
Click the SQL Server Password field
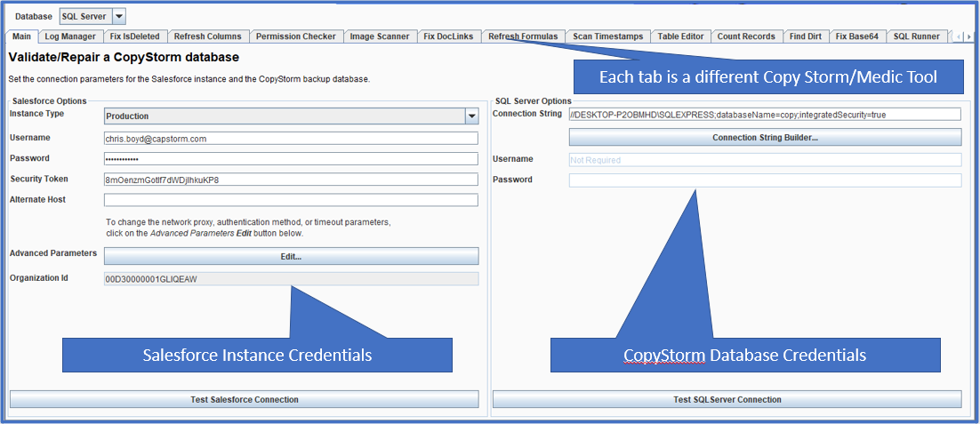click(x=765, y=180)
